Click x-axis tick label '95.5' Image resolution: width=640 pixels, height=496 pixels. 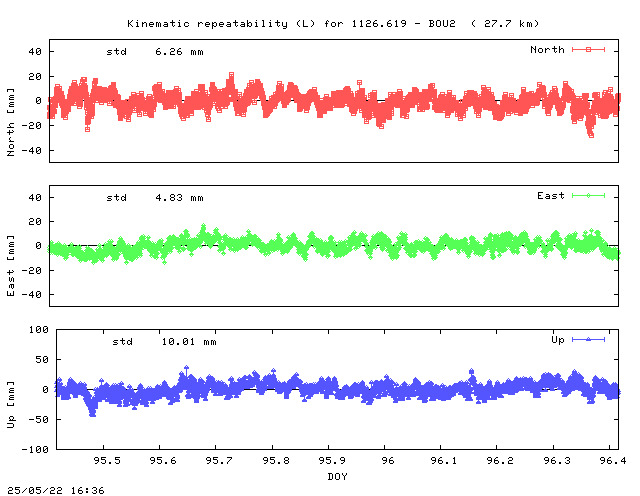pos(107,460)
